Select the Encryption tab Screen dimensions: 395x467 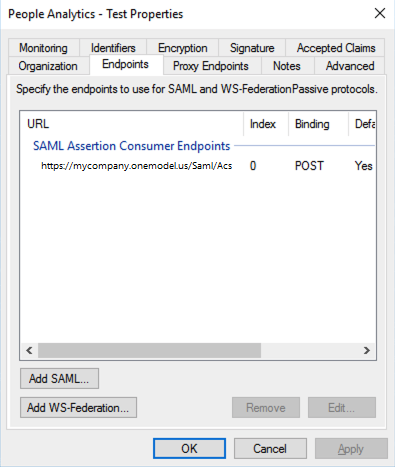(182, 48)
